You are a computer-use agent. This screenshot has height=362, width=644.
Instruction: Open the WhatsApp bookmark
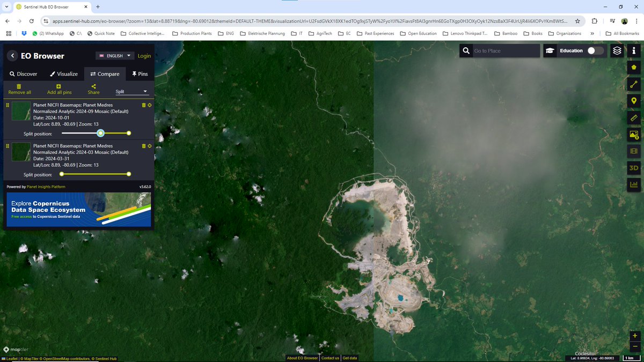(48, 33)
